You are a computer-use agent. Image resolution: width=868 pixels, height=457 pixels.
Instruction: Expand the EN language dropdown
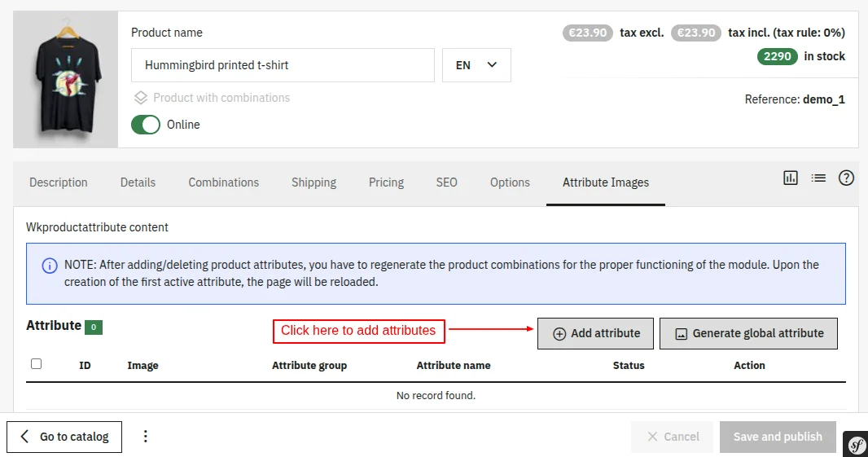476,65
